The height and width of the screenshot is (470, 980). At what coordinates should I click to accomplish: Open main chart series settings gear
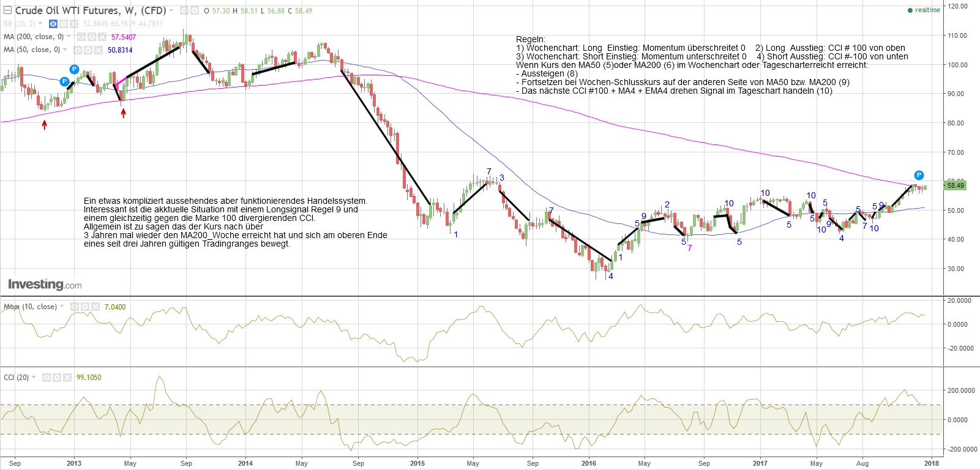pos(194,11)
